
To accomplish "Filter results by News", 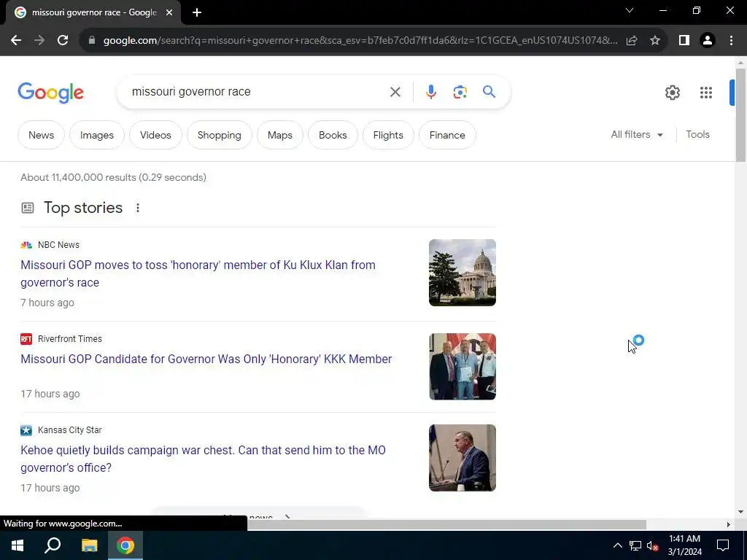I will click(x=41, y=135).
